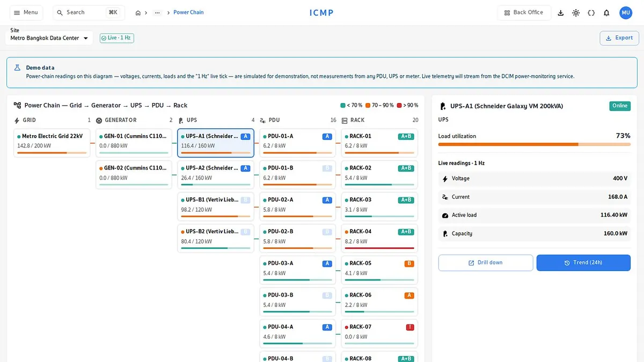Click the UPS column icon
The height and width of the screenshot is (362, 644).
pos(181,120)
